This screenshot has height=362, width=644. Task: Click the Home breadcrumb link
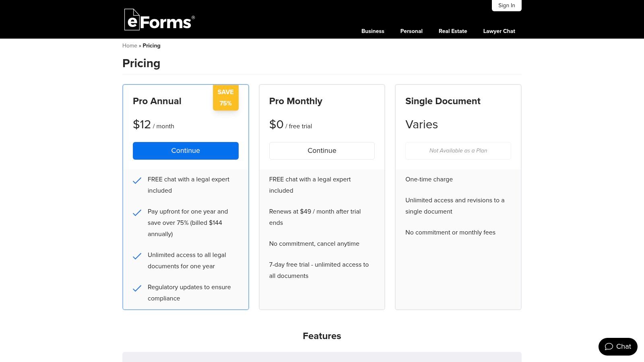[x=130, y=45]
